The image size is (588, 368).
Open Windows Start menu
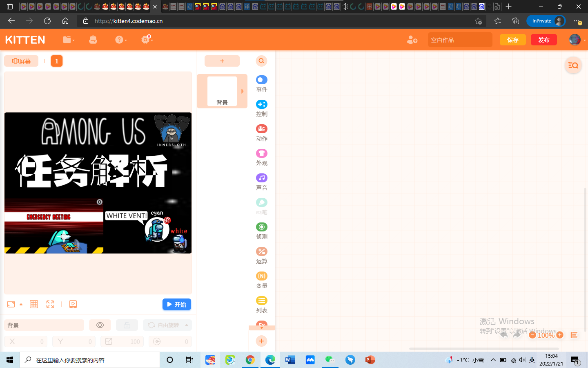click(10, 360)
